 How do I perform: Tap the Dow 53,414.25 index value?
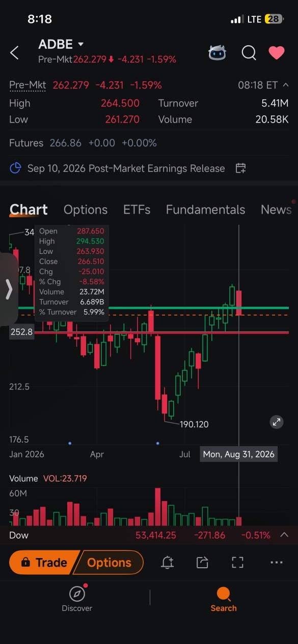pyautogui.click(x=156, y=535)
